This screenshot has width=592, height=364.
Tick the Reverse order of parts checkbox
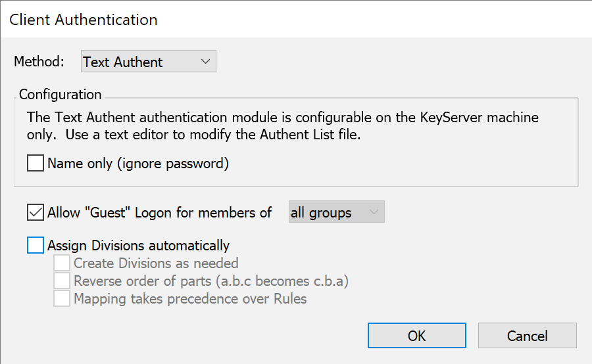(62, 281)
